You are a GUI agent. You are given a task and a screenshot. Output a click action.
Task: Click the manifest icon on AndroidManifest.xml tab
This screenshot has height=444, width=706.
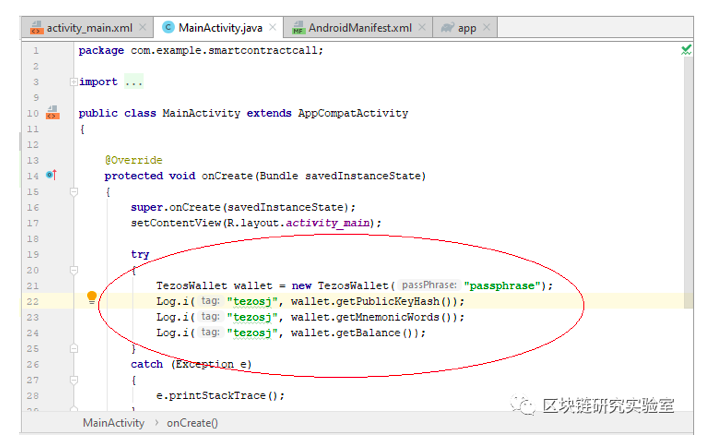tap(299, 28)
